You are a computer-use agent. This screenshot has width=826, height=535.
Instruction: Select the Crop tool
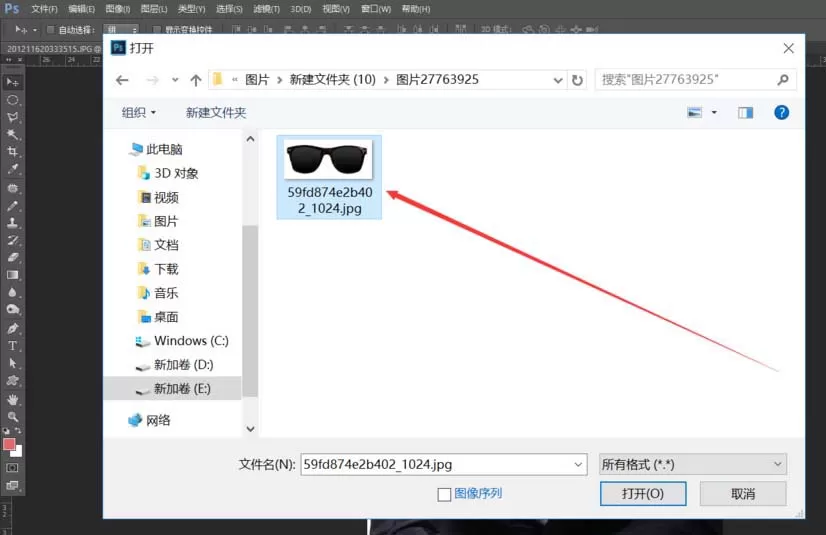[12, 152]
